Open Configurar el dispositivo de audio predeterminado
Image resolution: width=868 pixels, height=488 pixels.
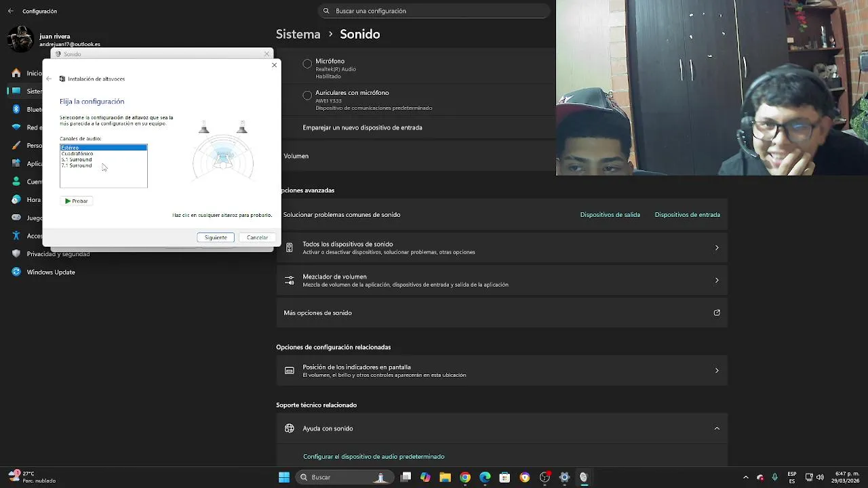tap(374, 457)
